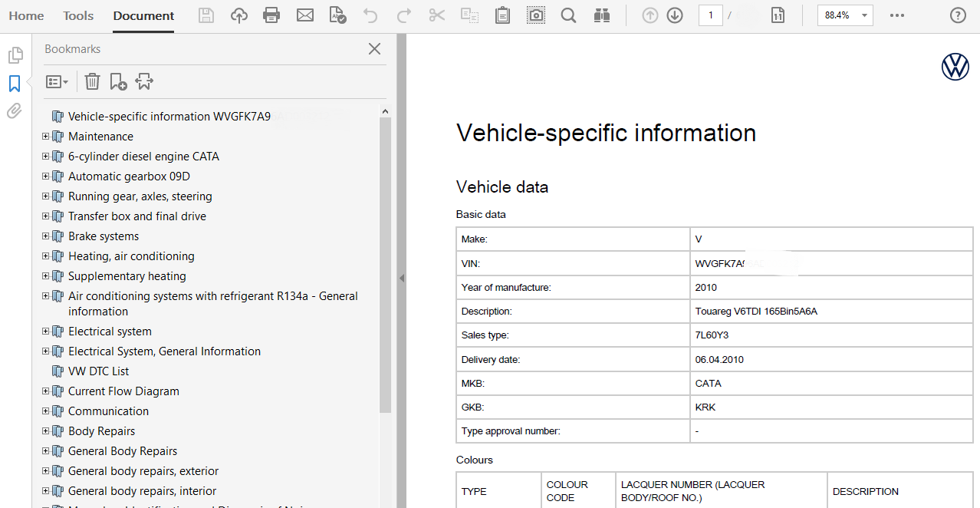Open the search tool with magnifier icon
Screen dimensions: 980x508
click(x=568, y=15)
